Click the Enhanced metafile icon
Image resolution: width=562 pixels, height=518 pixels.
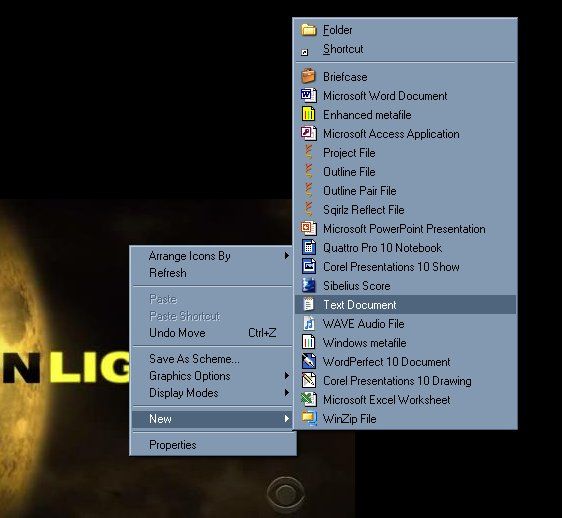pyautogui.click(x=309, y=114)
